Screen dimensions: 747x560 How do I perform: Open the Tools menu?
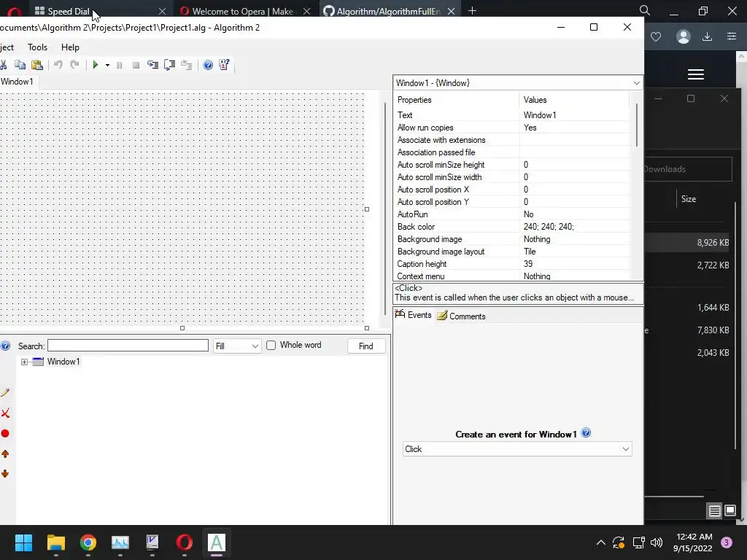[38, 47]
